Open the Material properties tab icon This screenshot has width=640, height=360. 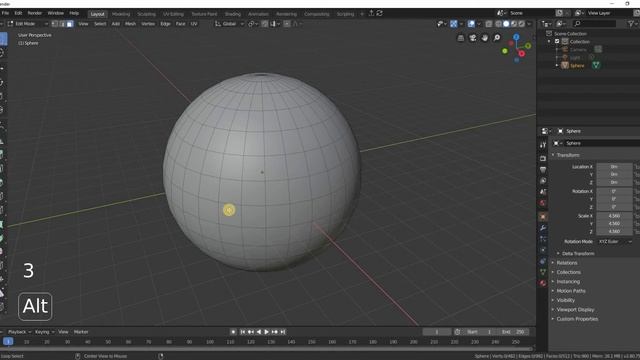click(x=543, y=283)
